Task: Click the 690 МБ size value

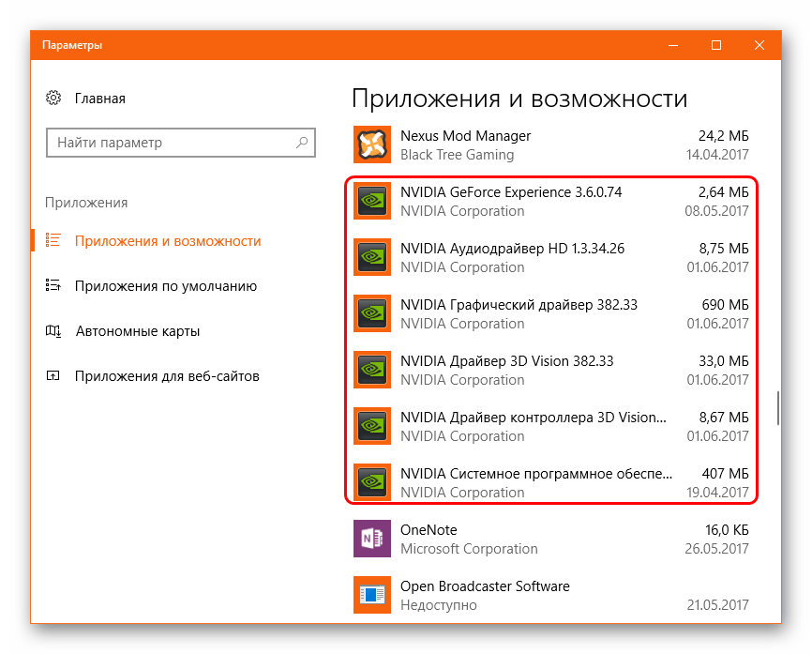Action: [725, 305]
